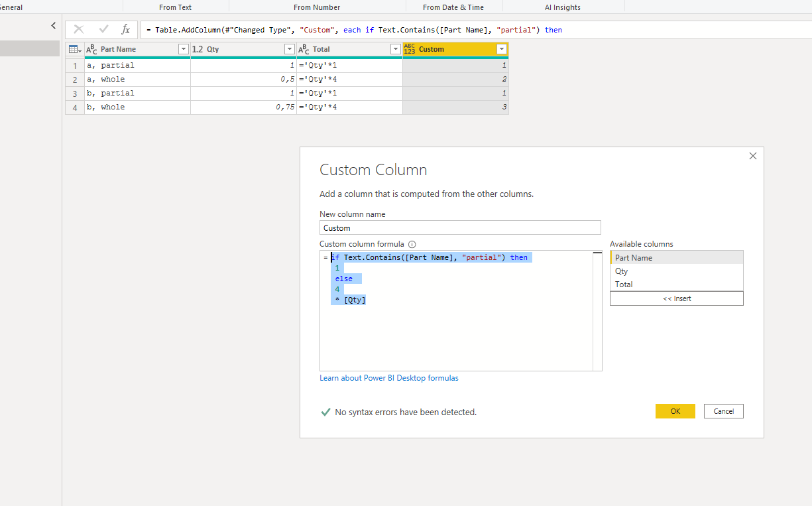Click the fx function icon
Image resolution: width=812 pixels, height=506 pixels.
(125, 29)
